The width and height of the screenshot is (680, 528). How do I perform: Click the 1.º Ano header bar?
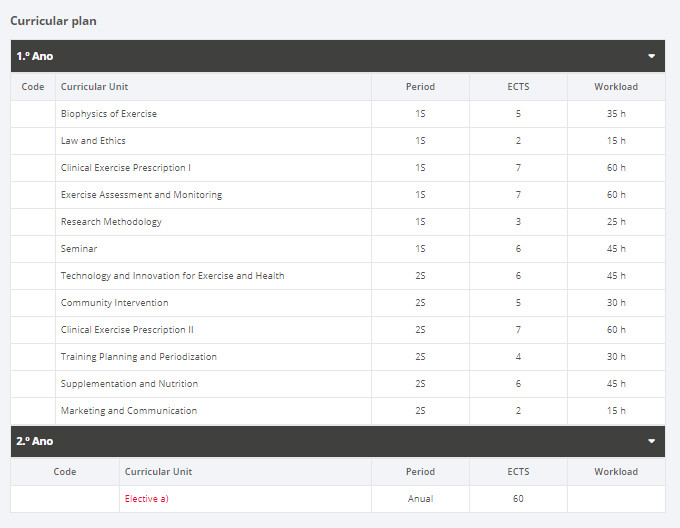pyautogui.click(x=338, y=56)
